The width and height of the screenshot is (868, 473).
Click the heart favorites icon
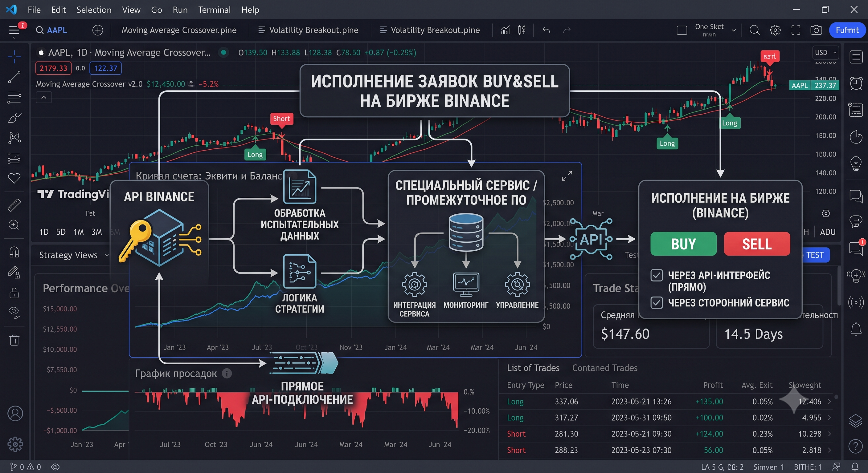pyautogui.click(x=14, y=178)
